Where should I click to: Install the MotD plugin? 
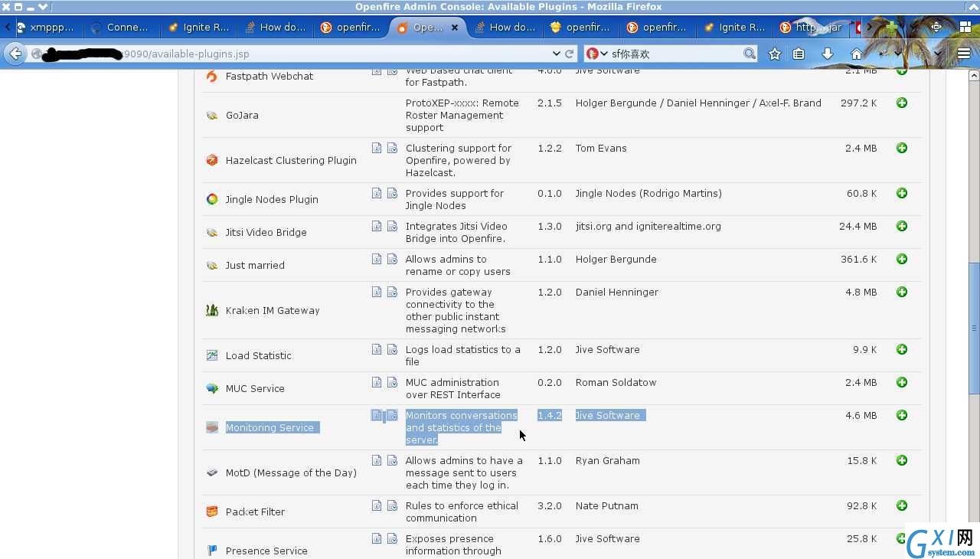pyautogui.click(x=902, y=460)
